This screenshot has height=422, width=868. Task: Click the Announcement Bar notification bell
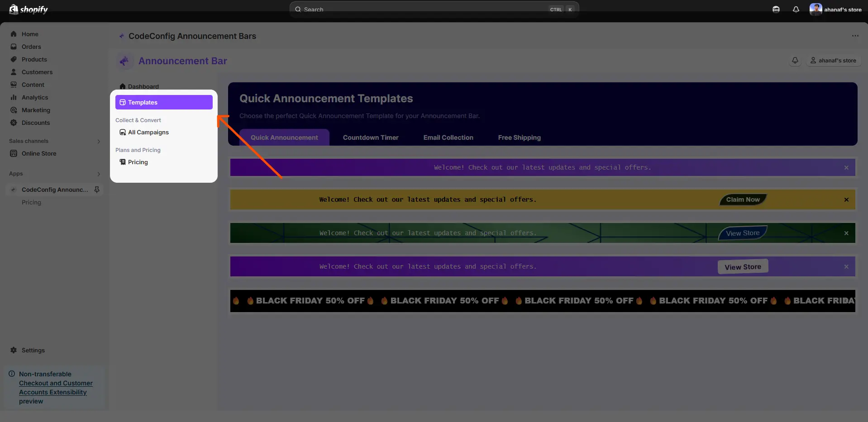795,61
